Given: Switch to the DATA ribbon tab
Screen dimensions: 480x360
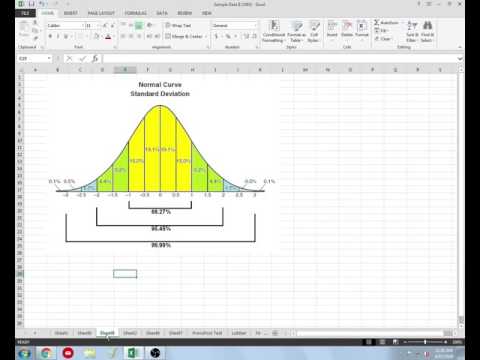Looking at the screenshot, I should [x=162, y=13].
